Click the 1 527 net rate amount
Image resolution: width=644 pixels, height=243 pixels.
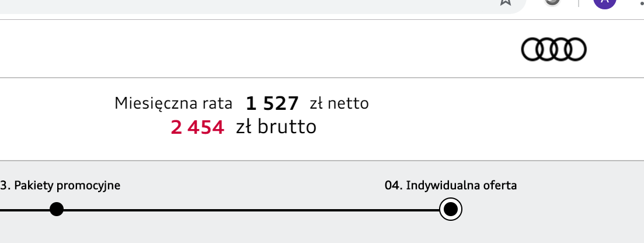(272, 104)
